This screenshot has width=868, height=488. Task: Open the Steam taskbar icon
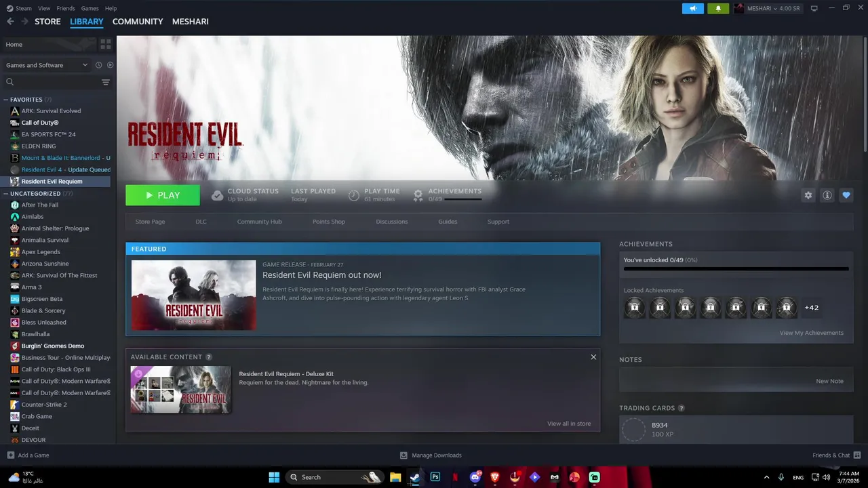tap(414, 477)
